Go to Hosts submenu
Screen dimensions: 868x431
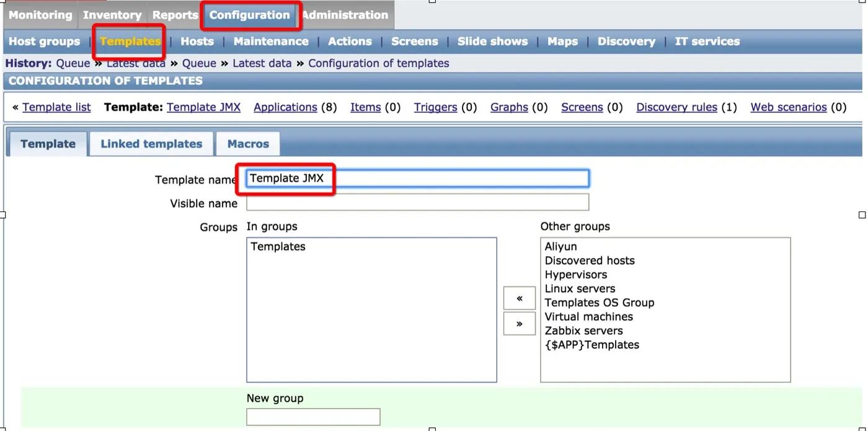click(x=197, y=42)
